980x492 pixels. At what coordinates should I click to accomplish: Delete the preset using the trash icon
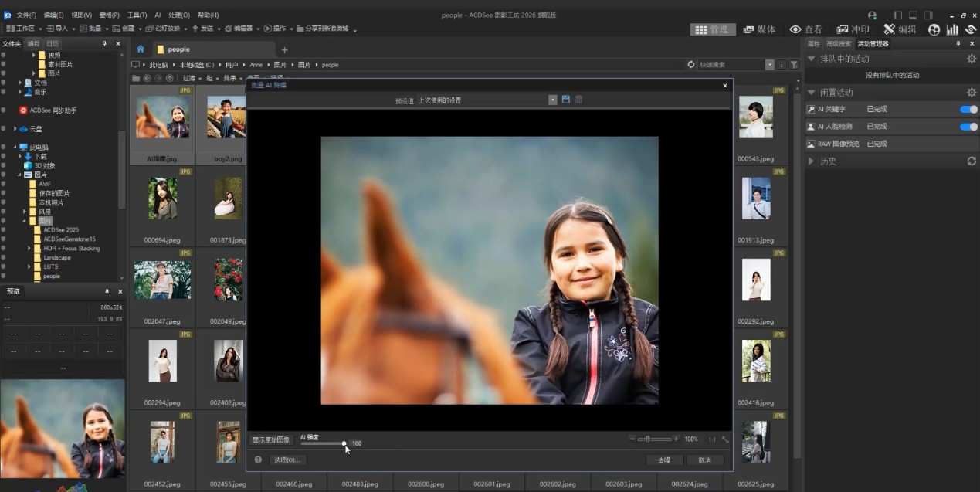578,100
